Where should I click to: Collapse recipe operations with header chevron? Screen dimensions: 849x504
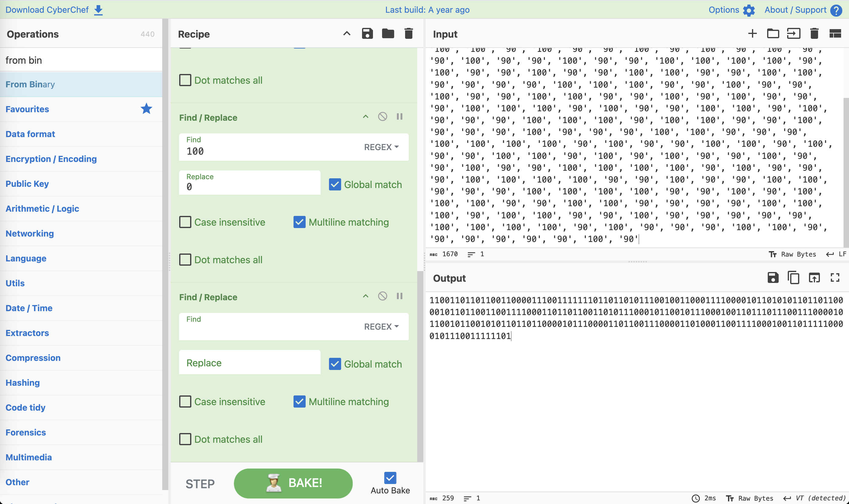[x=346, y=34]
